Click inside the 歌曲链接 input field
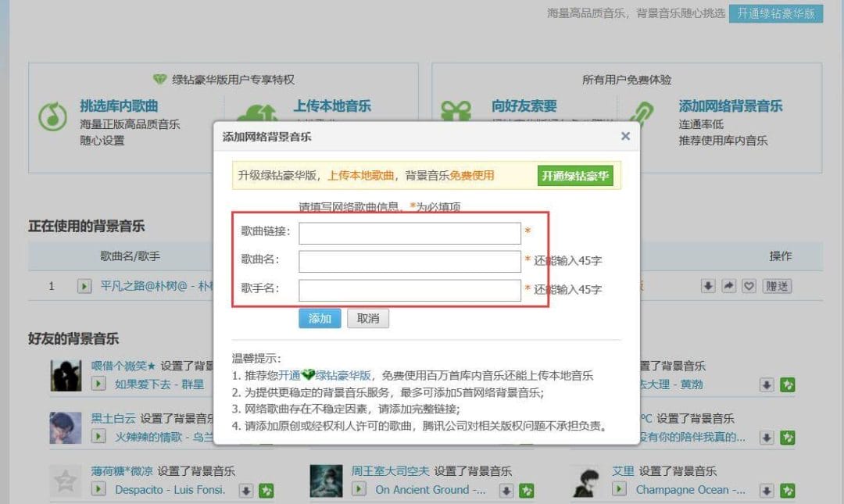The height and width of the screenshot is (504, 844). [x=410, y=233]
